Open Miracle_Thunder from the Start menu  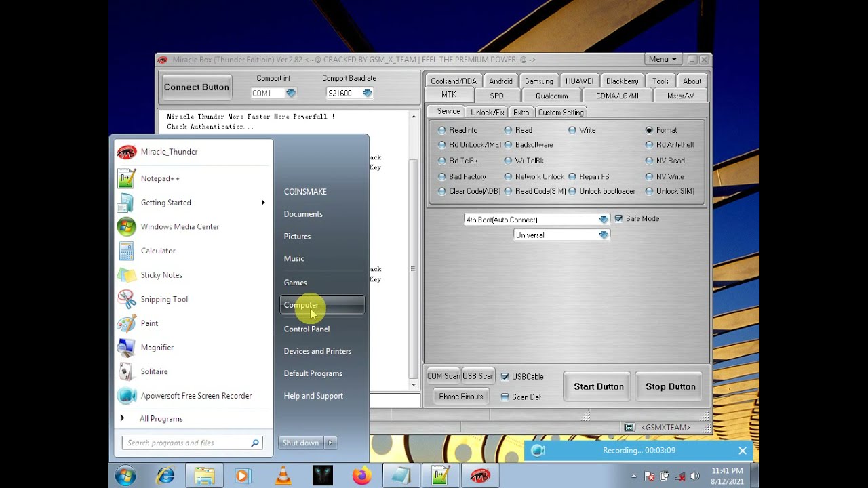tap(193, 152)
